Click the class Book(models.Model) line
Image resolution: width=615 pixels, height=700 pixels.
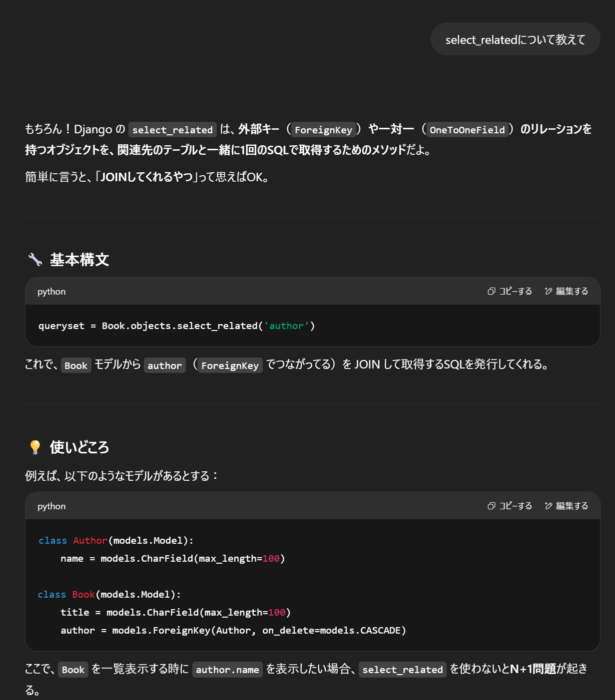[109, 595]
